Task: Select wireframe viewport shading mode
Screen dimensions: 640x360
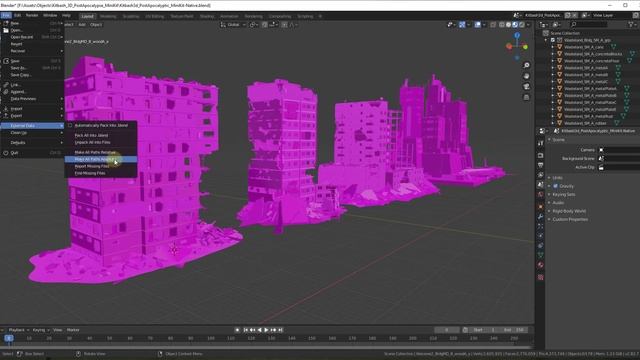Action: coord(502,25)
